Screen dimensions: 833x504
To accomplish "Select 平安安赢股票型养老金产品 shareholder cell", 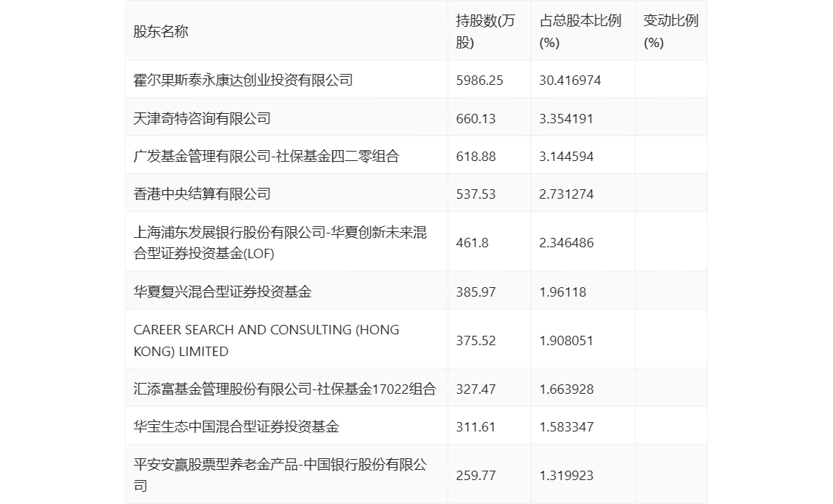I will [280, 475].
